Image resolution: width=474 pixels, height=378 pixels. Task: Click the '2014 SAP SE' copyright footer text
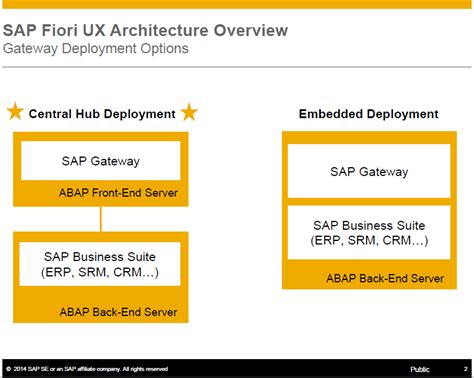point(87,369)
